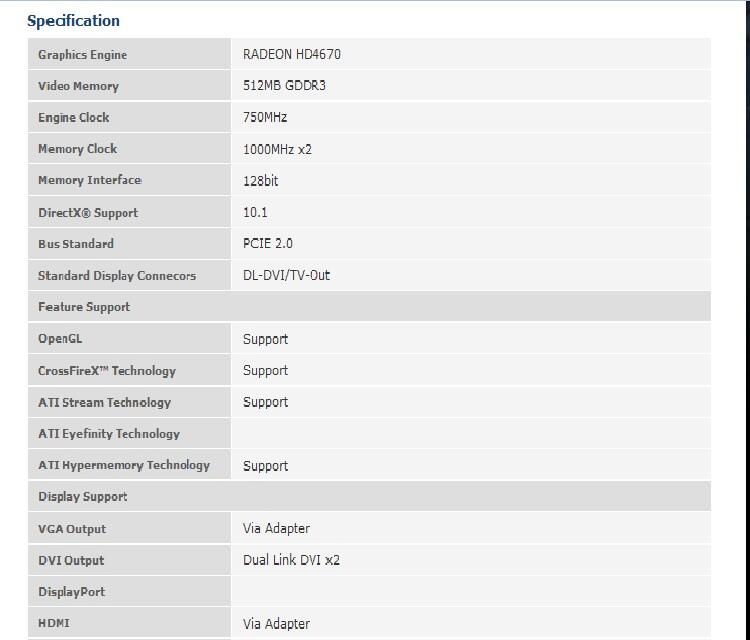
Task: Select the ATI Eyefinity Technology label
Action: tap(109, 434)
